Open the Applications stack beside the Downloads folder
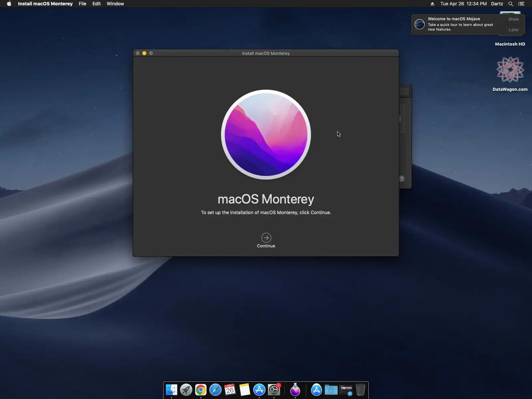This screenshot has height=399, width=532. click(317, 390)
